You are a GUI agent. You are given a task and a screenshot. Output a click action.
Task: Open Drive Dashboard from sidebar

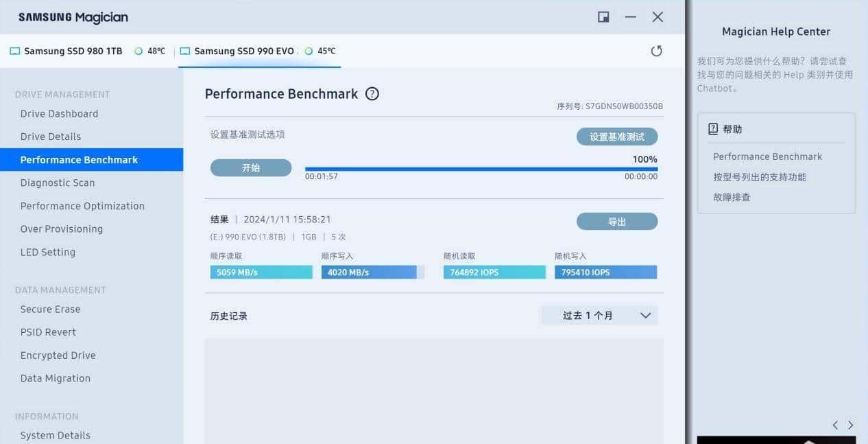click(59, 114)
